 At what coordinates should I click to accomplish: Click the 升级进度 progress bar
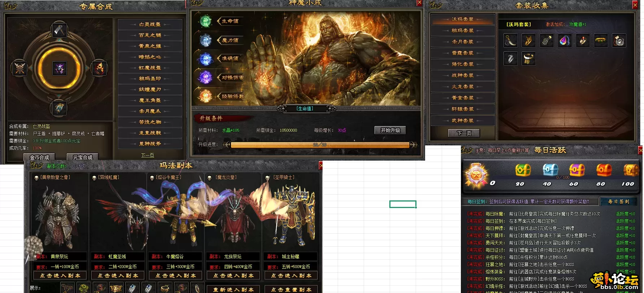(x=320, y=145)
